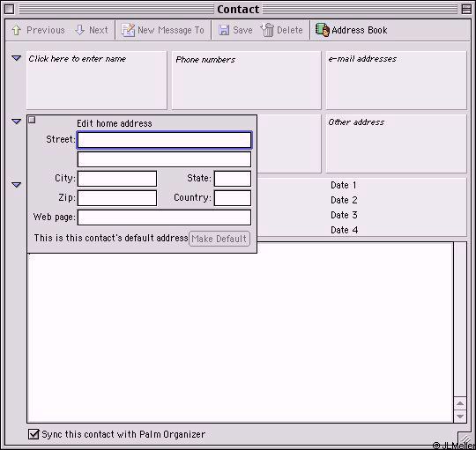This screenshot has height=450, width=476.
Task: Collapse the dates section disclosure triangle
Action: pos(17,185)
